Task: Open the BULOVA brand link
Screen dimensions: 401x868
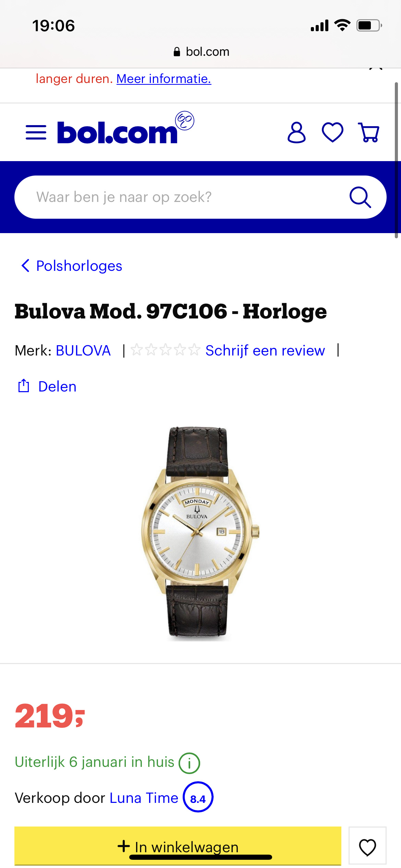Action: click(x=83, y=350)
